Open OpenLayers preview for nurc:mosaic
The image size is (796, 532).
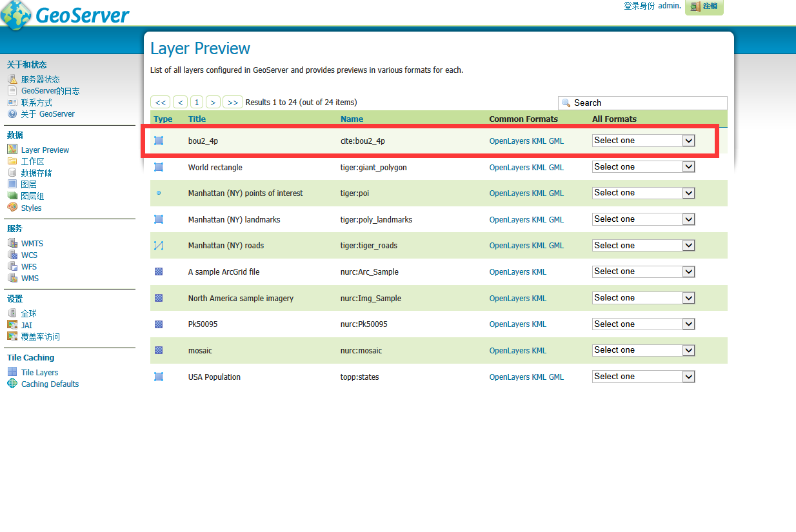tap(510, 350)
